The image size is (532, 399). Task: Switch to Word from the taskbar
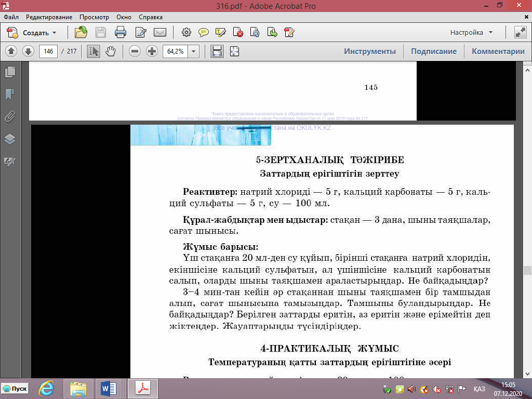point(109,389)
